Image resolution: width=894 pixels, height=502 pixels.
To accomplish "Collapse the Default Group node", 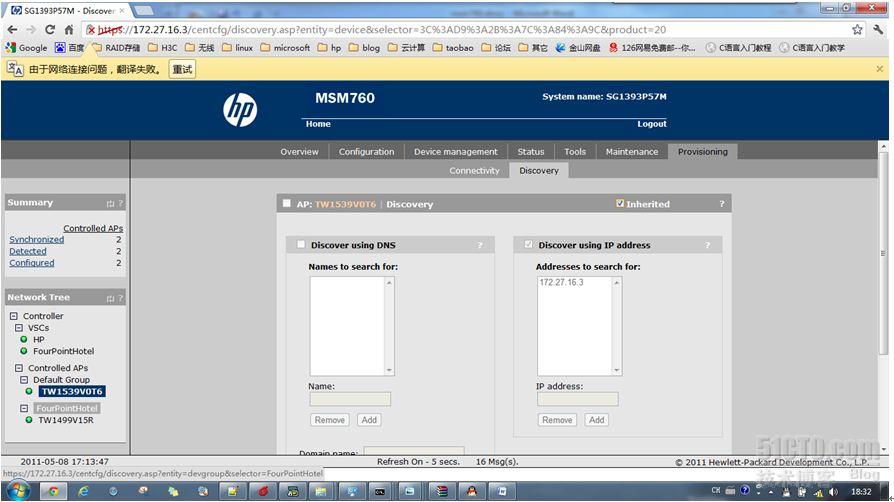I will (24, 379).
